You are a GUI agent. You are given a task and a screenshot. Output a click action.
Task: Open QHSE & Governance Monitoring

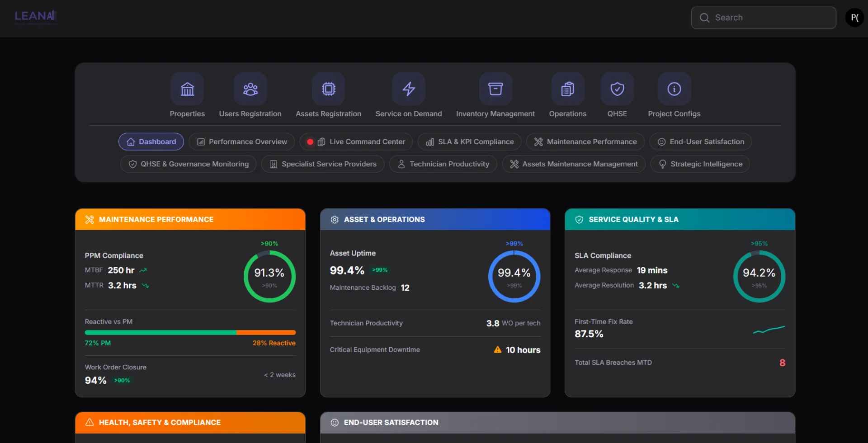click(188, 164)
